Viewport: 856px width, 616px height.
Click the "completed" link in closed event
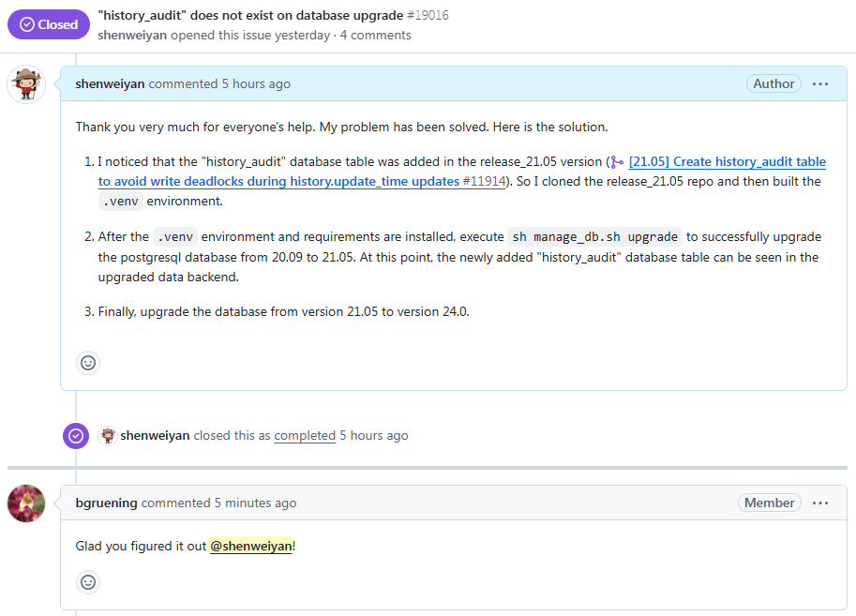pyautogui.click(x=305, y=435)
